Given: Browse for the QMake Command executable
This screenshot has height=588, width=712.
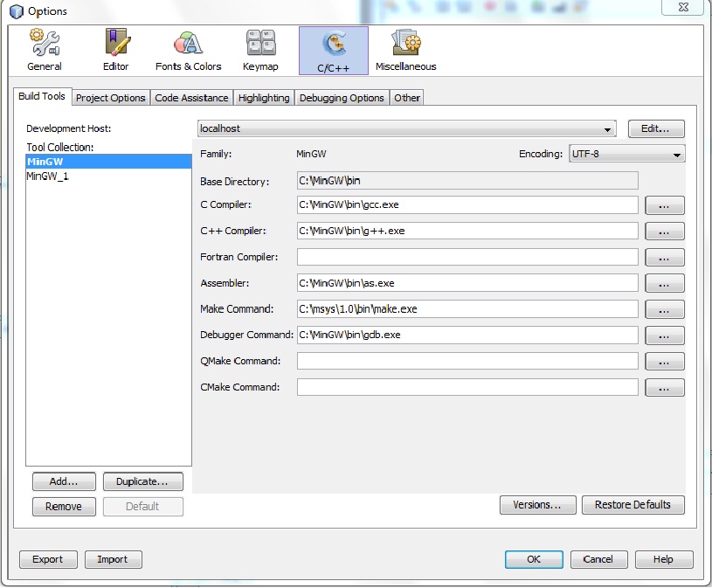Looking at the screenshot, I should click(664, 362).
